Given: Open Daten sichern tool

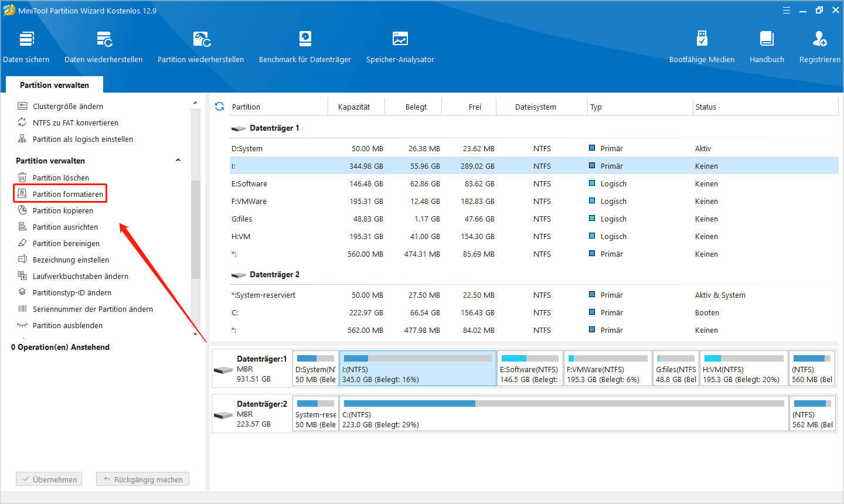Looking at the screenshot, I should tap(26, 47).
